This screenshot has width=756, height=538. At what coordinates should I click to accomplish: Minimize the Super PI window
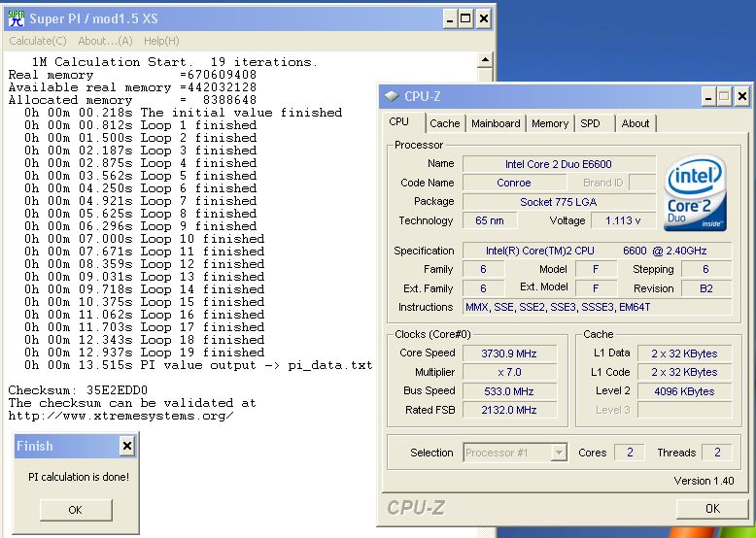pos(450,18)
